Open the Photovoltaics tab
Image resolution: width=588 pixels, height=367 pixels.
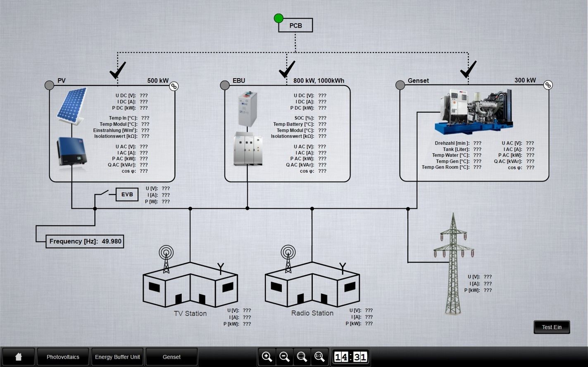click(x=62, y=357)
